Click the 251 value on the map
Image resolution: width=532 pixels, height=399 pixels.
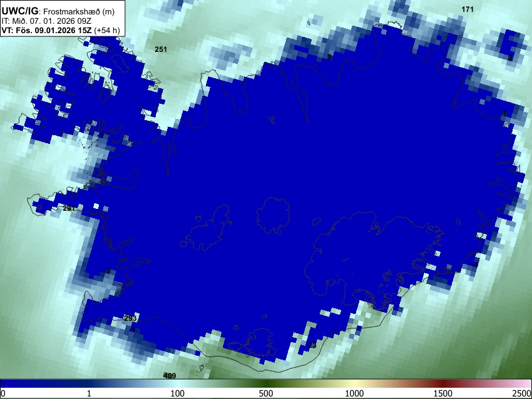[x=161, y=49]
